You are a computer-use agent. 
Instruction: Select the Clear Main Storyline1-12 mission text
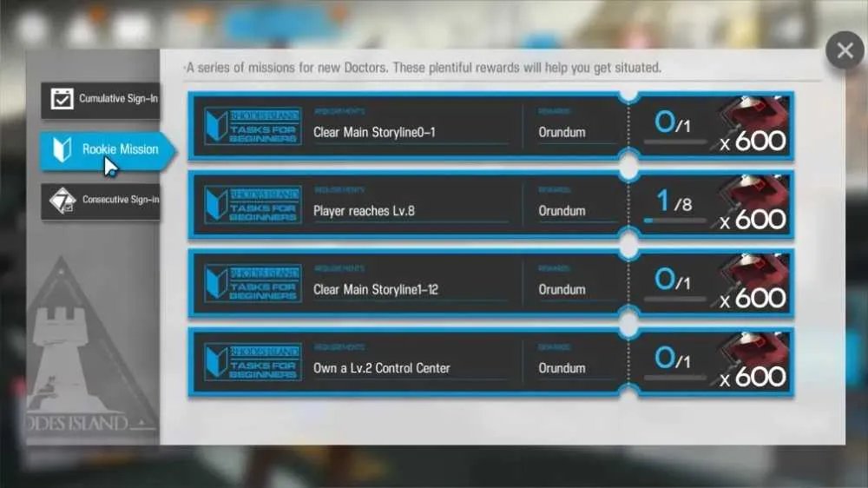tap(375, 290)
